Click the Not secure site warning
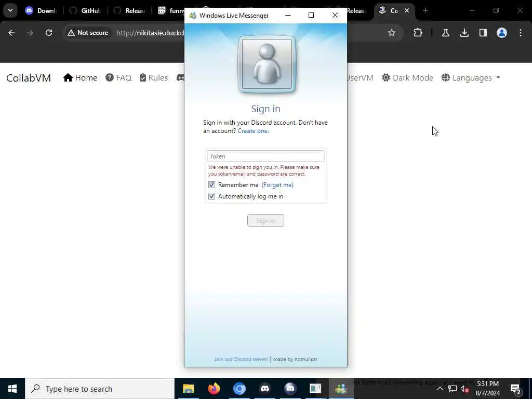 (x=88, y=33)
